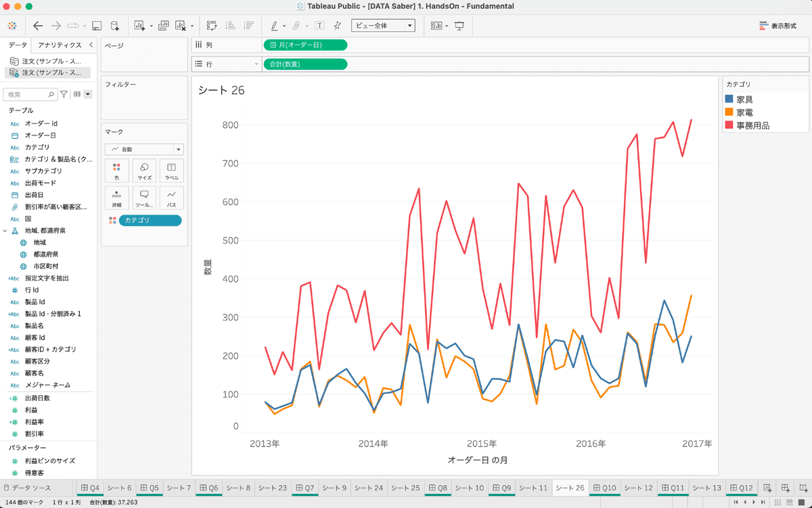Viewport: 812px width, 508px height.
Task: Click the undo back arrow
Action: 38,26
